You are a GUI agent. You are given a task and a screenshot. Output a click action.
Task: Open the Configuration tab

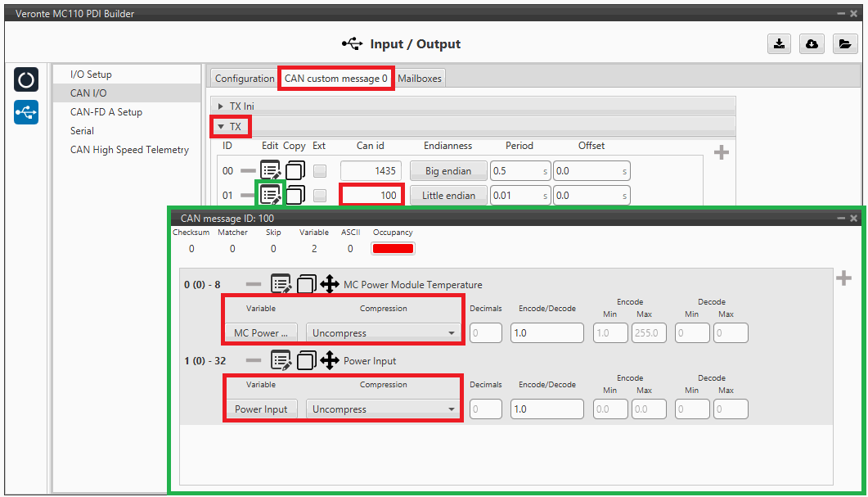pyautogui.click(x=245, y=79)
